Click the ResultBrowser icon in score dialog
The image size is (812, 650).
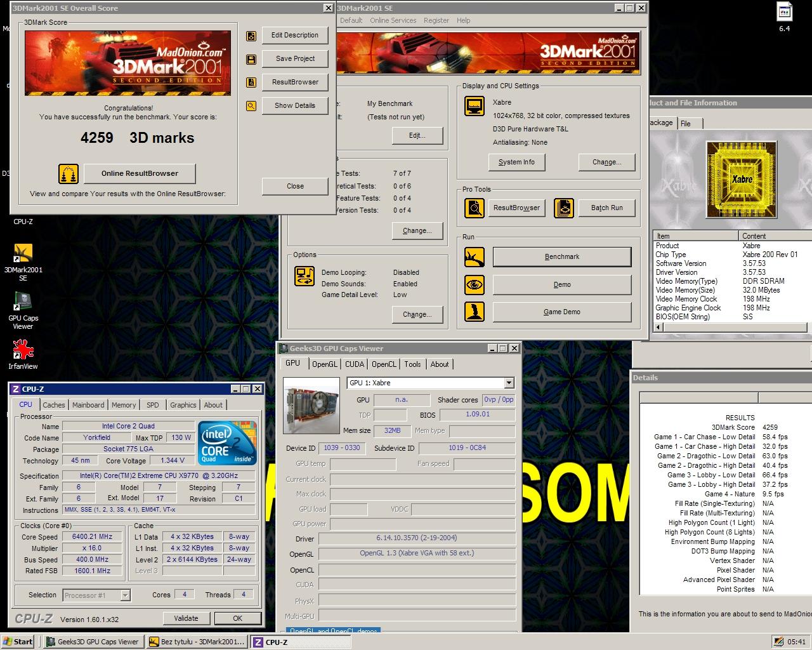251,83
